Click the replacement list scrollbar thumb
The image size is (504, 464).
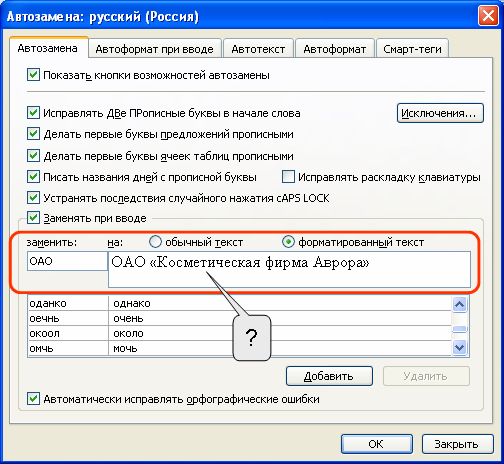pyautogui.click(x=460, y=329)
